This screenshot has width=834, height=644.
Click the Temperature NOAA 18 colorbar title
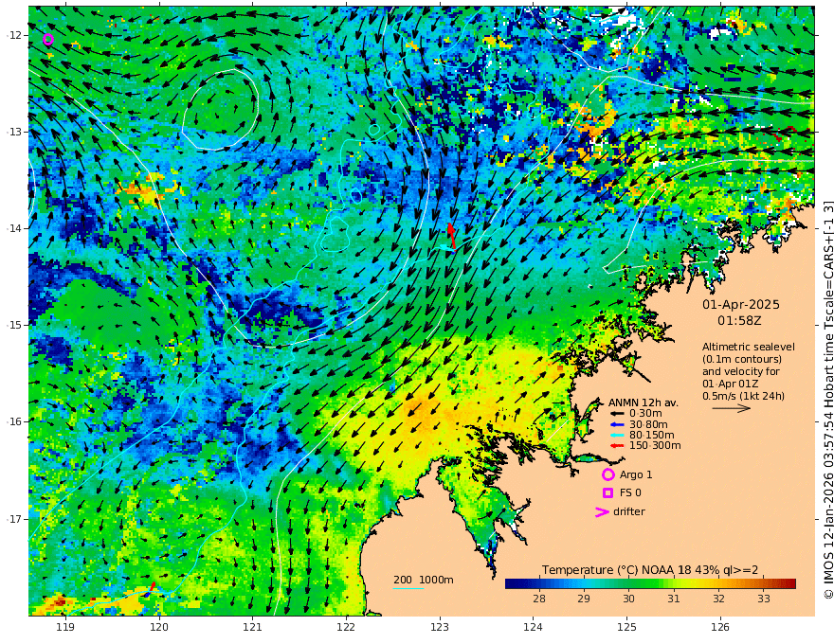click(650, 570)
